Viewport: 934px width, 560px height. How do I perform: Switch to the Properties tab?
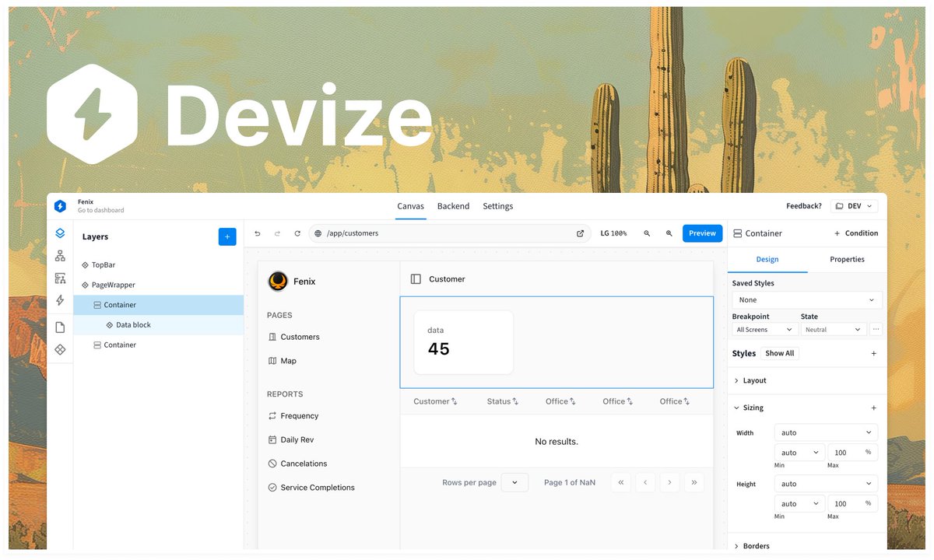pos(847,260)
